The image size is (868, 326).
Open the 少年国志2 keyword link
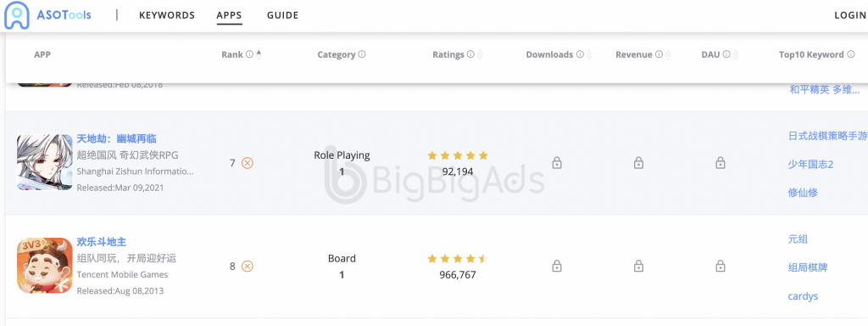810,164
